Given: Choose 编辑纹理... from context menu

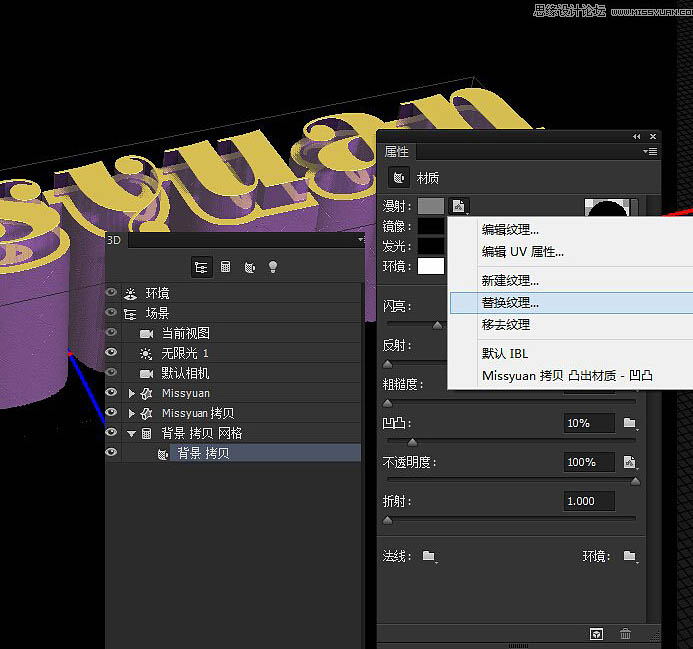Looking at the screenshot, I should [510, 230].
